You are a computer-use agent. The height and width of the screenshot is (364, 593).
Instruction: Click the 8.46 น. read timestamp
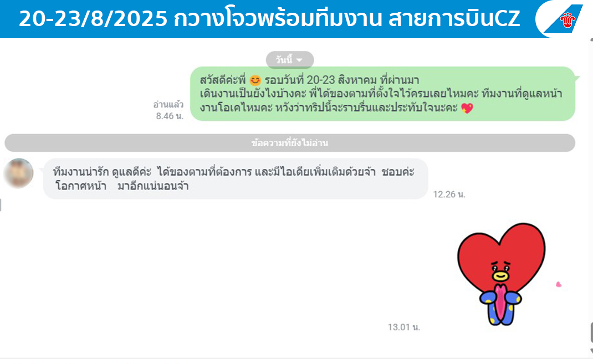point(170,116)
